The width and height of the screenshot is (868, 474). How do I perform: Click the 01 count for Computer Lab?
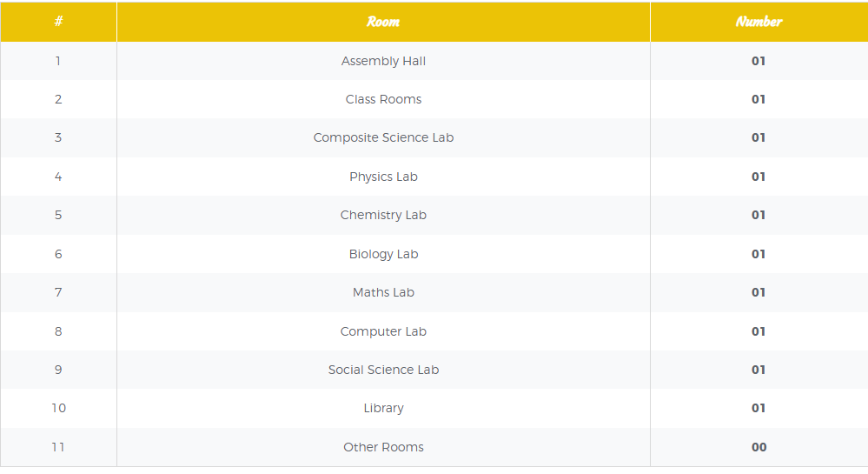[759, 331]
